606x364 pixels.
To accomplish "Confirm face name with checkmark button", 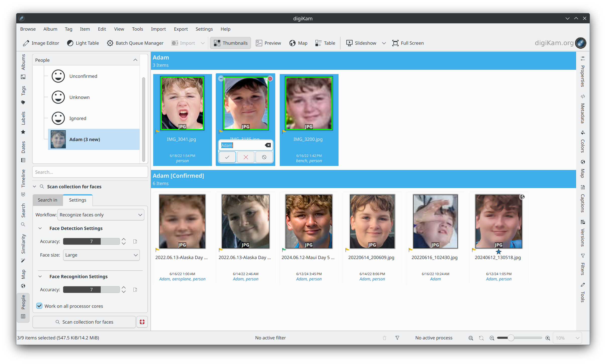I will tap(227, 157).
